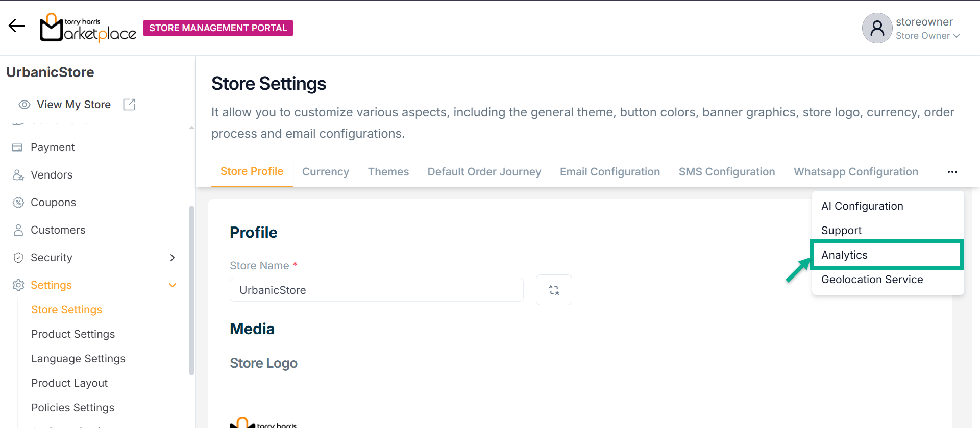Click the Vendors icon in sidebar
This screenshot has width=980, height=428.
18,175
